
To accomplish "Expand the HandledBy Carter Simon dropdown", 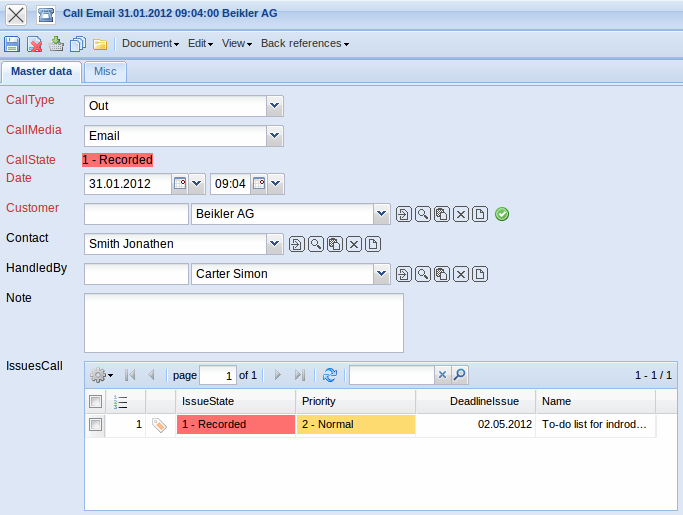I will (381, 274).
